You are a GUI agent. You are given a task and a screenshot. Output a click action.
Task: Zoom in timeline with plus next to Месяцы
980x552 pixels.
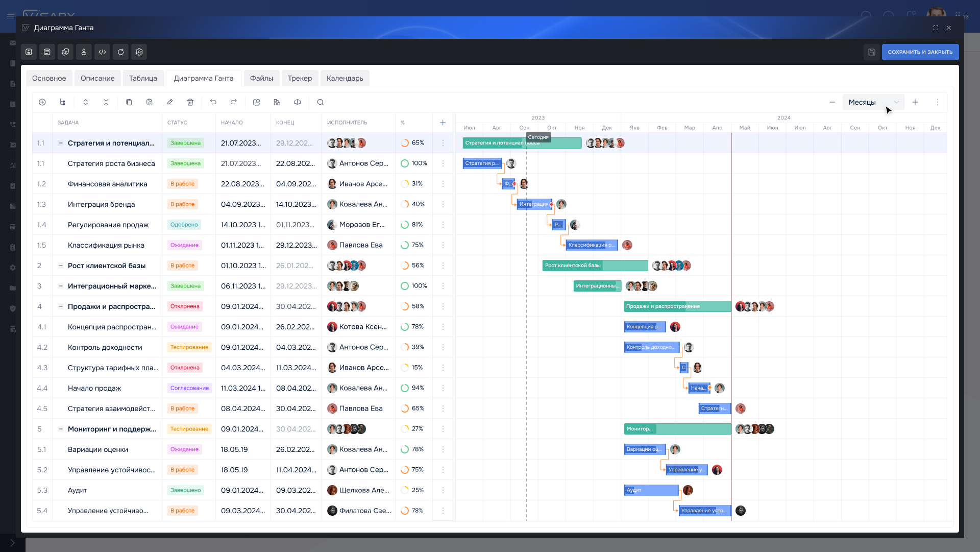pyautogui.click(x=915, y=102)
